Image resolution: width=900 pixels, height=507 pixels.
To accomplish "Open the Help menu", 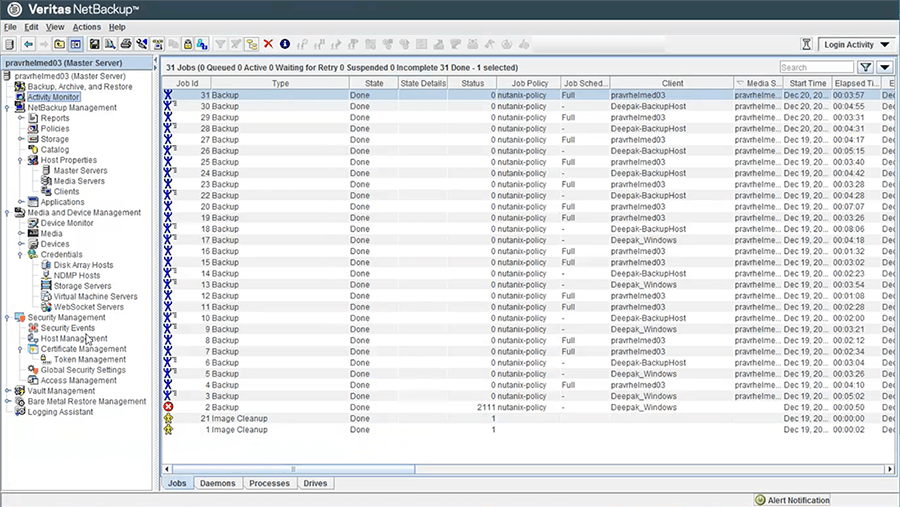I will pyautogui.click(x=117, y=27).
